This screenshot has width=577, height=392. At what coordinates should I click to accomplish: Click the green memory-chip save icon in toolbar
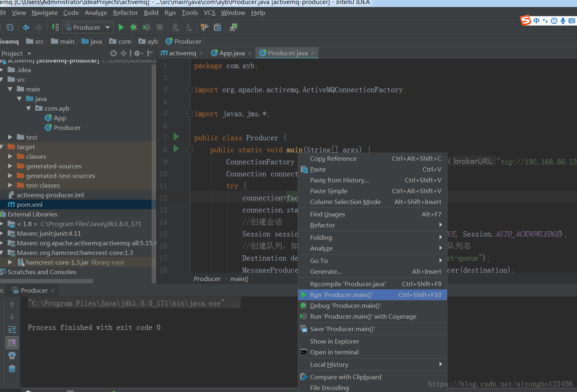tap(234, 27)
